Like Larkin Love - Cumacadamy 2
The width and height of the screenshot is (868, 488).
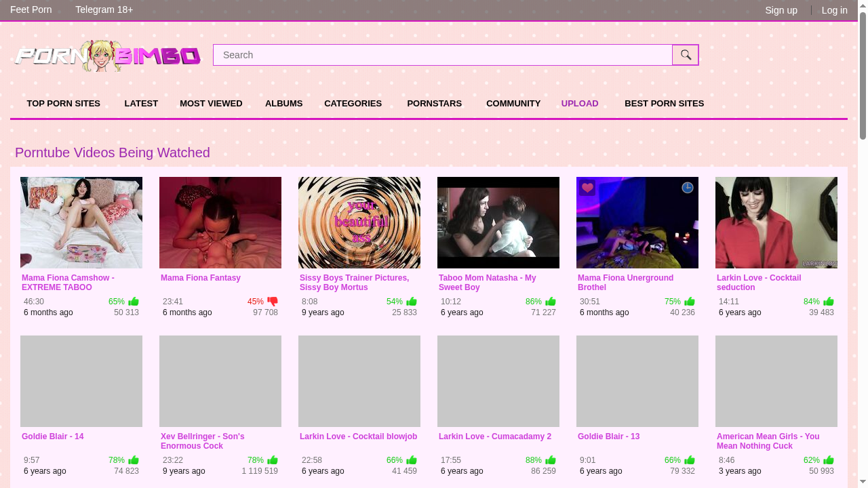coord(549,460)
